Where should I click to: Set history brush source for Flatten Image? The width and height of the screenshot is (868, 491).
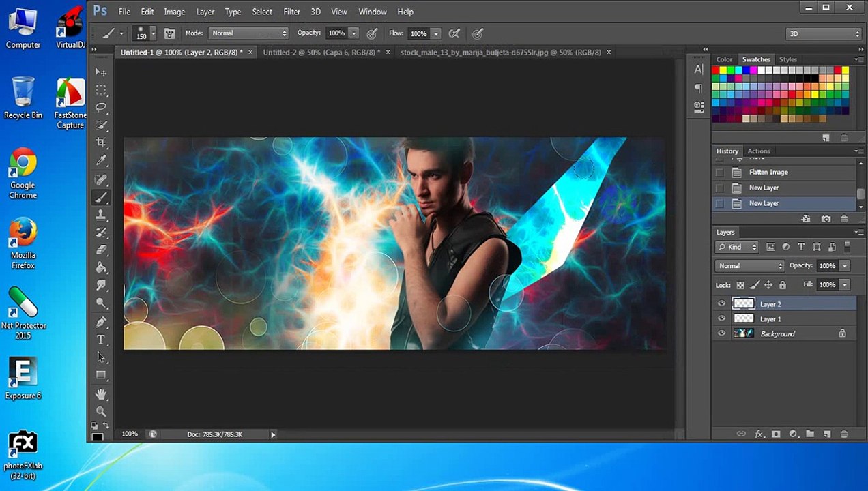point(719,173)
